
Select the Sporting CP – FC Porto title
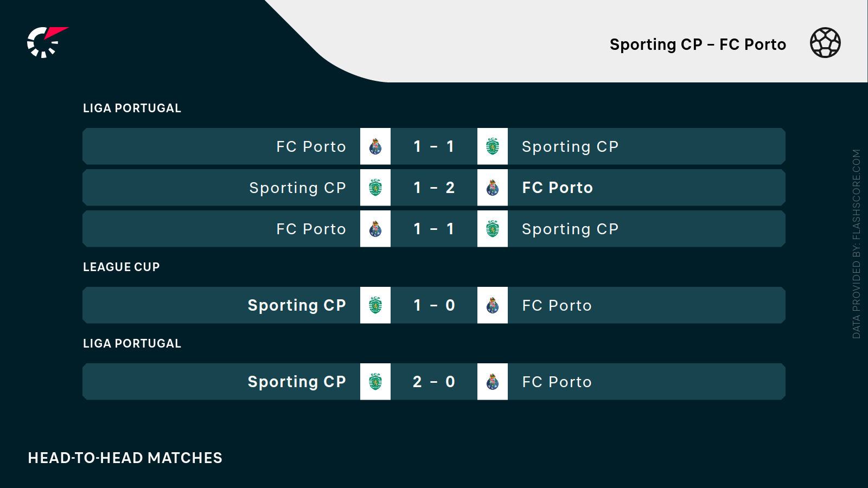click(698, 44)
